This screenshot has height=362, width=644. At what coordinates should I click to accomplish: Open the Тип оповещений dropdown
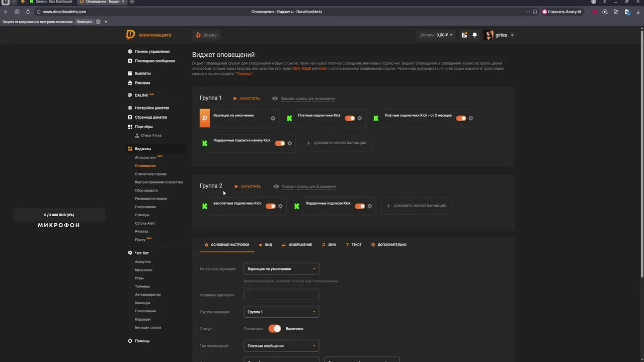[x=281, y=346]
